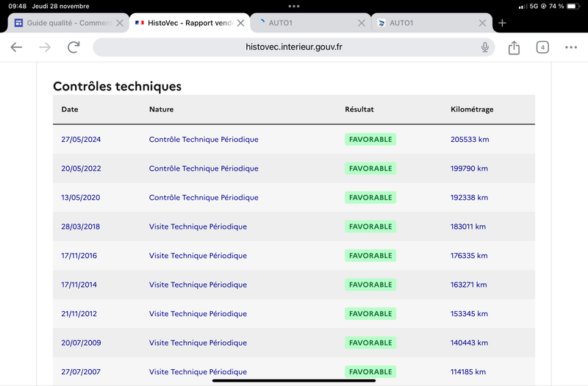Tap FAVORABLE badge for 20/05/2022

coord(370,168)
